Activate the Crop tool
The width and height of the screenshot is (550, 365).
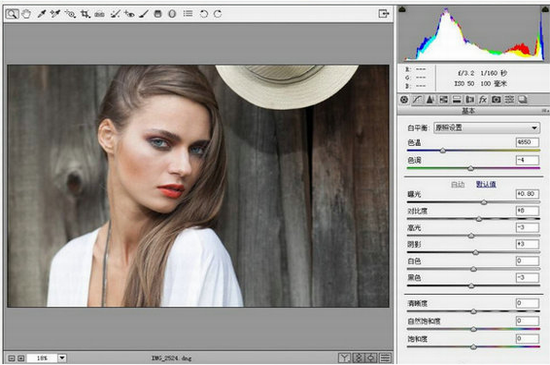[x=85, y=14]
